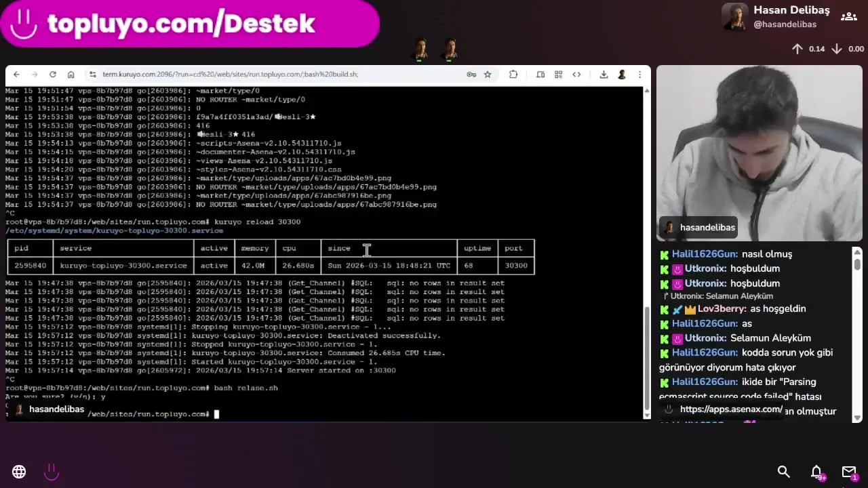The width and height of the screenshot is (868, 488).
Task: Select the hasandelibas webcam video tile
Action: [759, 153]
